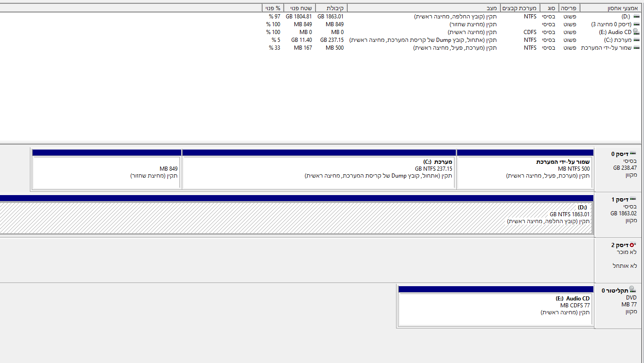The width and height of the screenshot is (644, 363).
Task: Click the CDFS file system cell in the list
Action: (530, 32)
